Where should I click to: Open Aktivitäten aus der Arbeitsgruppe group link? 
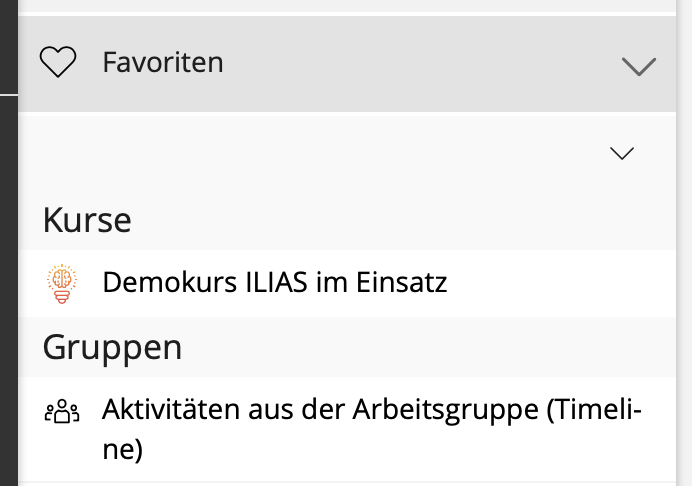coord(371,410)
